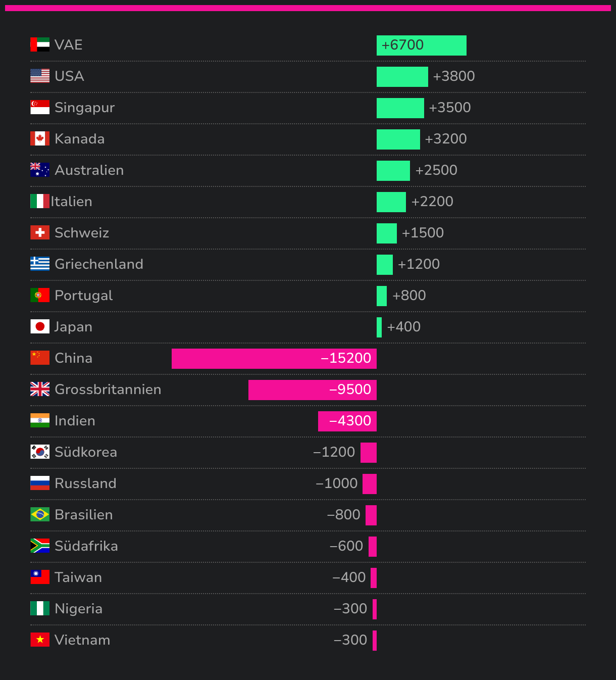The width and height of the screenshot is (616, 680).
Task: Click the Japan flag icon
Action: click(x=40, y=326)
